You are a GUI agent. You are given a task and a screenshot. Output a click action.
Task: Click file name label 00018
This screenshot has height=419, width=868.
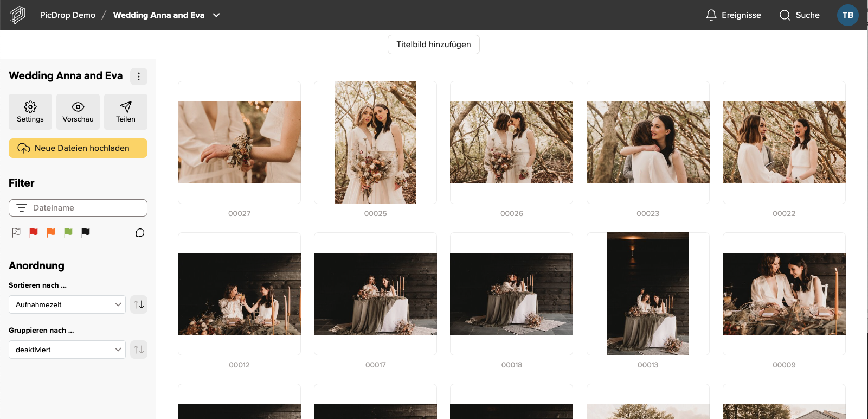click(x=511, y=365)
